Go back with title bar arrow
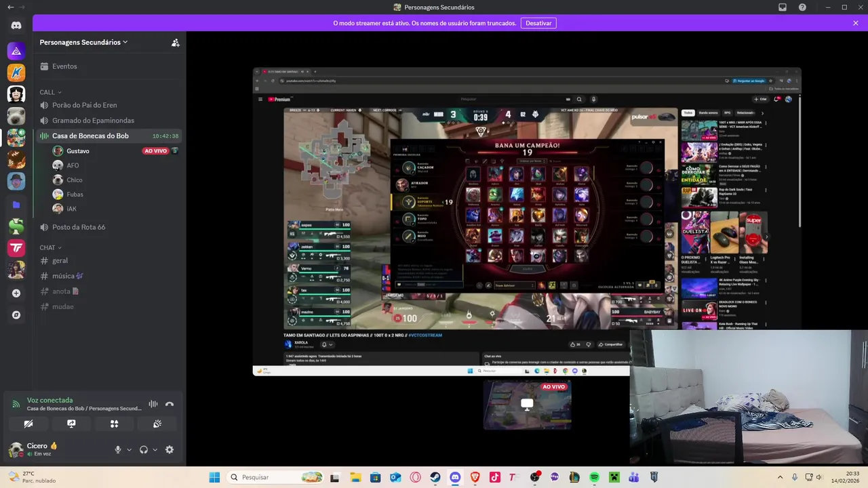 tap(10, 7)
